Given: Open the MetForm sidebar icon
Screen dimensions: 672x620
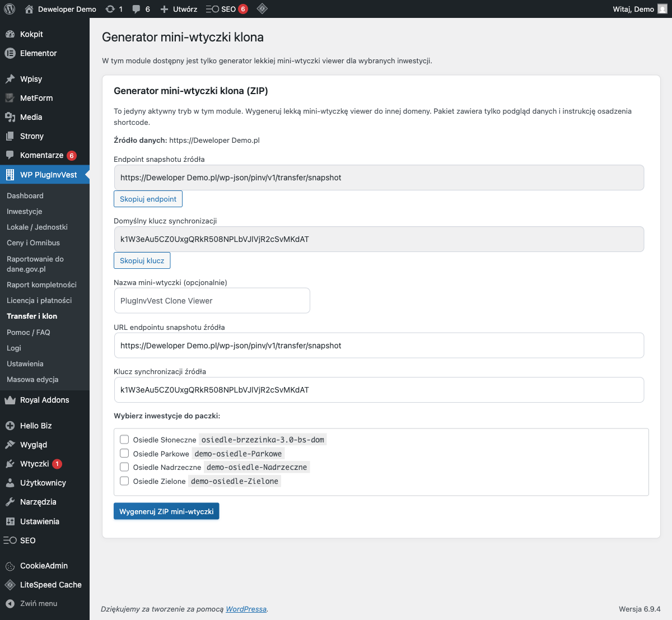Looking at the screenshot, I should 11,97.
